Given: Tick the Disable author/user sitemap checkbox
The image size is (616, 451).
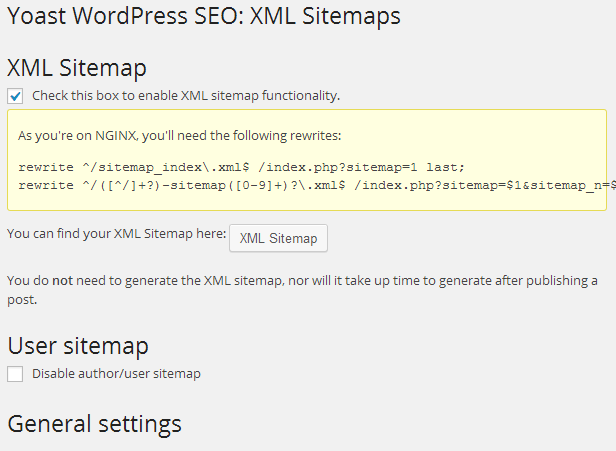Looking at the screenshot, I should (x=15, y=374).
